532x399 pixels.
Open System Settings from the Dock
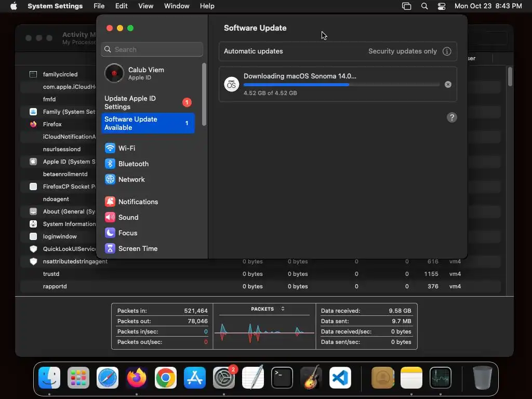(224, 378)
